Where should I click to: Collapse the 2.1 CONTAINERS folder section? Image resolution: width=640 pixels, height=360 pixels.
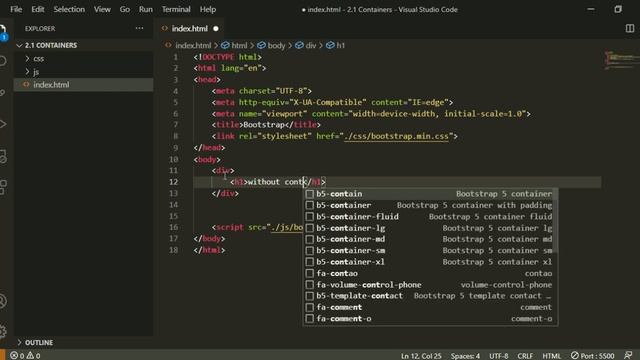tap(84, 45)
